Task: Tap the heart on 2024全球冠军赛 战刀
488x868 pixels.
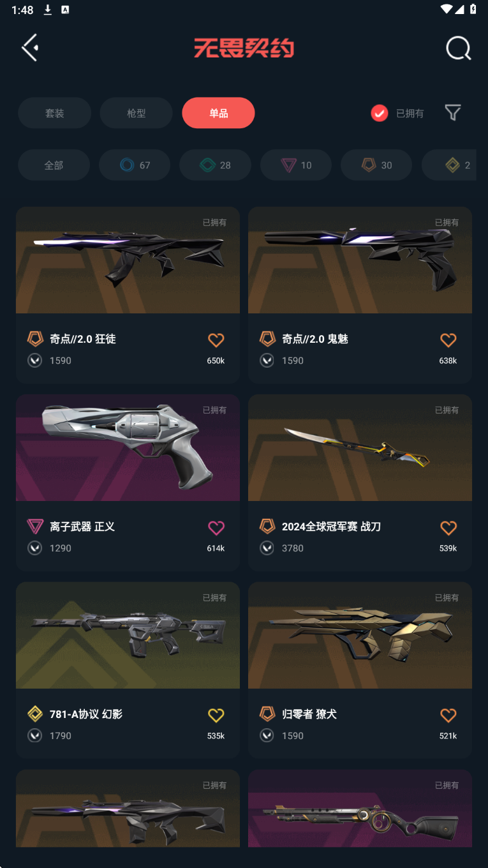Action: click(448, 528)
